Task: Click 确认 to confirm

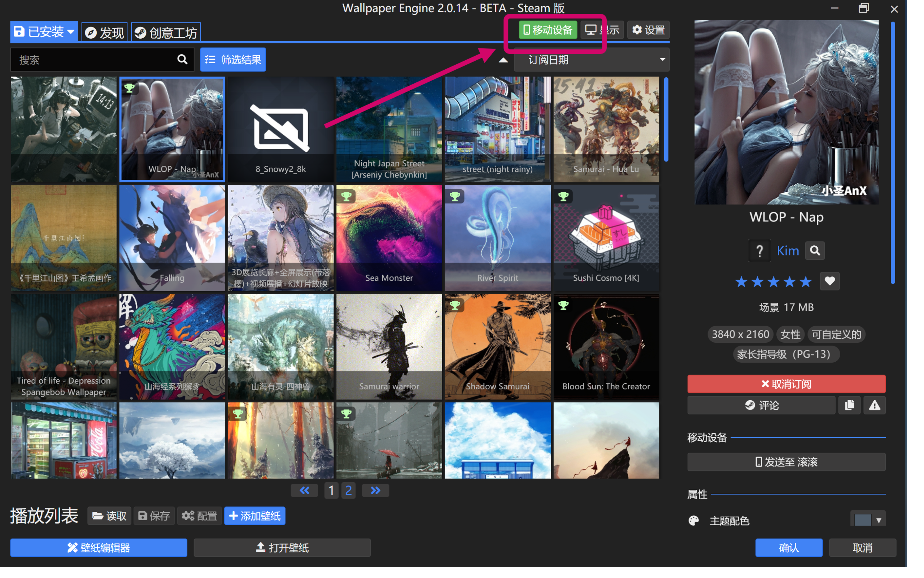Action: pyautogui.click(x=788, y=548)
